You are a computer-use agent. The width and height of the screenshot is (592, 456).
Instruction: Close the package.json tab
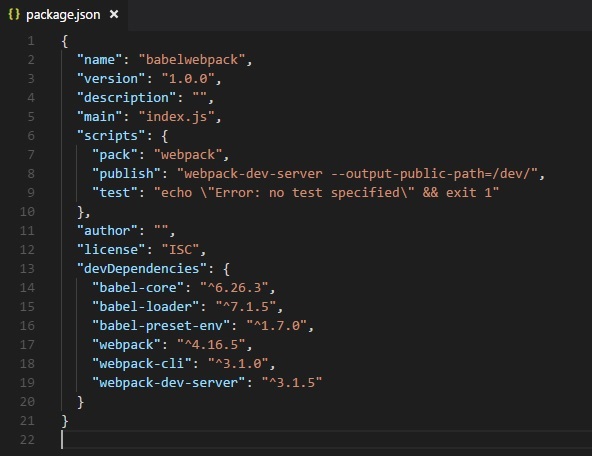tap(114, 15)
